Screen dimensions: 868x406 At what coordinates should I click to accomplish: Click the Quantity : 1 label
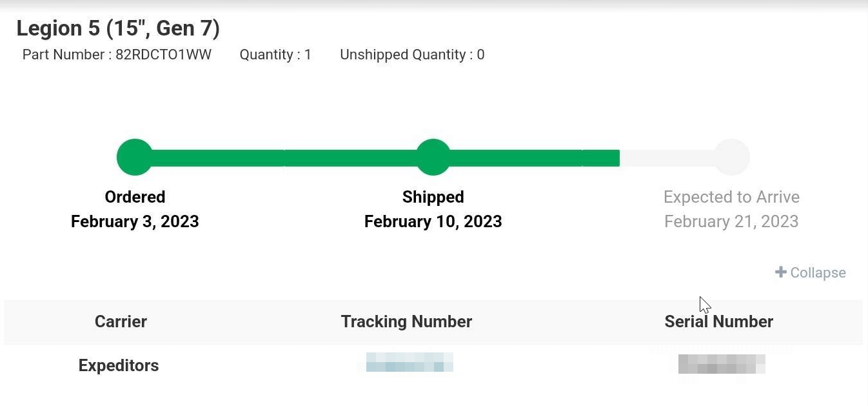tap(275, 55)
